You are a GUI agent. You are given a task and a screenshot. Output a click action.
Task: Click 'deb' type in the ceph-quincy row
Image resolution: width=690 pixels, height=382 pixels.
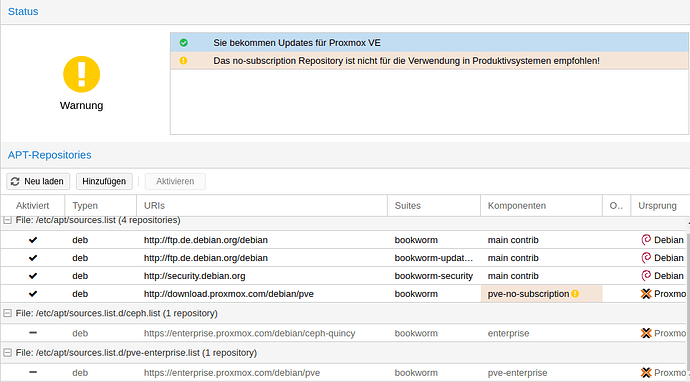click(x=80, y=333)
